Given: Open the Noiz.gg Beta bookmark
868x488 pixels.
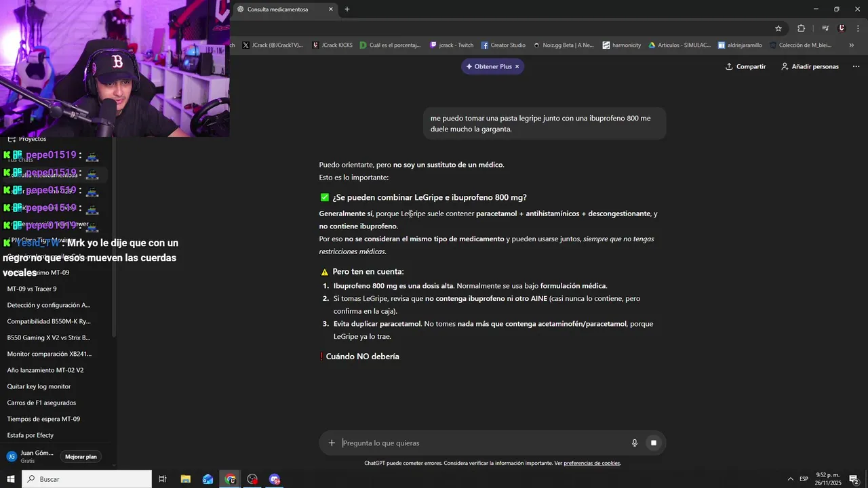Looking at the screenshot, I should pos(563,45).
